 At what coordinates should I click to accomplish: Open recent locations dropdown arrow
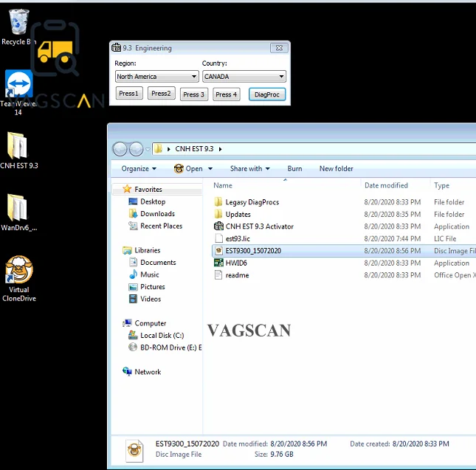tap(148, 149)
